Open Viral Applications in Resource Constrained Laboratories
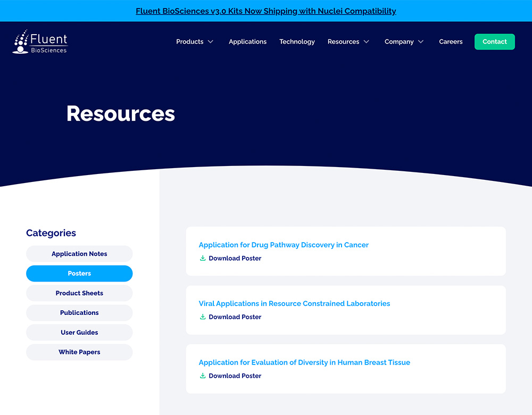 294,303
